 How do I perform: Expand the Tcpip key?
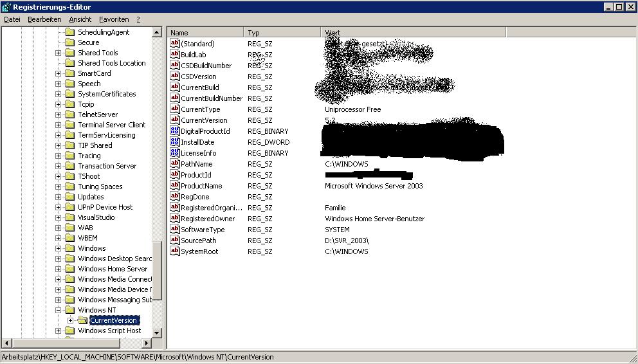coord(58,105)
